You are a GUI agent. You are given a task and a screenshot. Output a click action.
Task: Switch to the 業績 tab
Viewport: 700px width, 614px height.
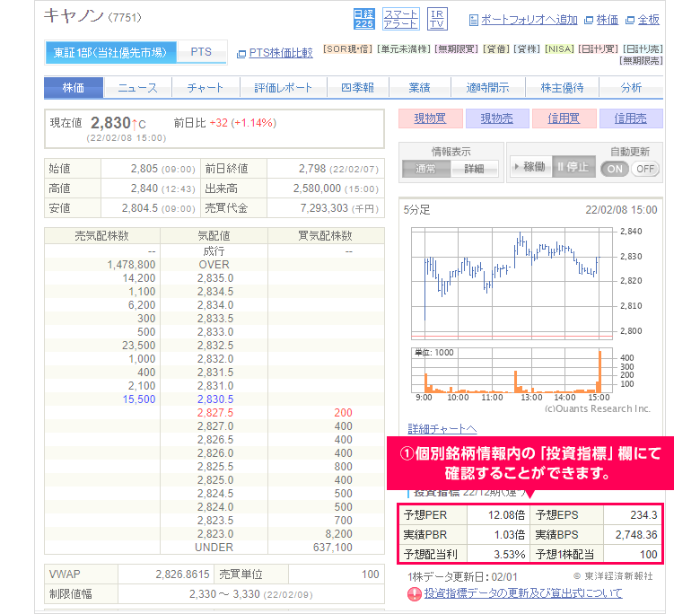(420, 88)
